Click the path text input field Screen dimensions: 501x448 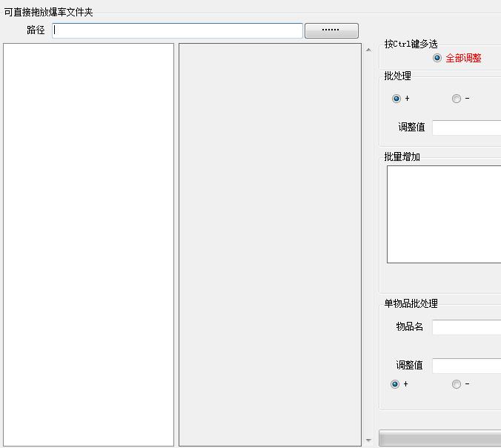(177, 30)
